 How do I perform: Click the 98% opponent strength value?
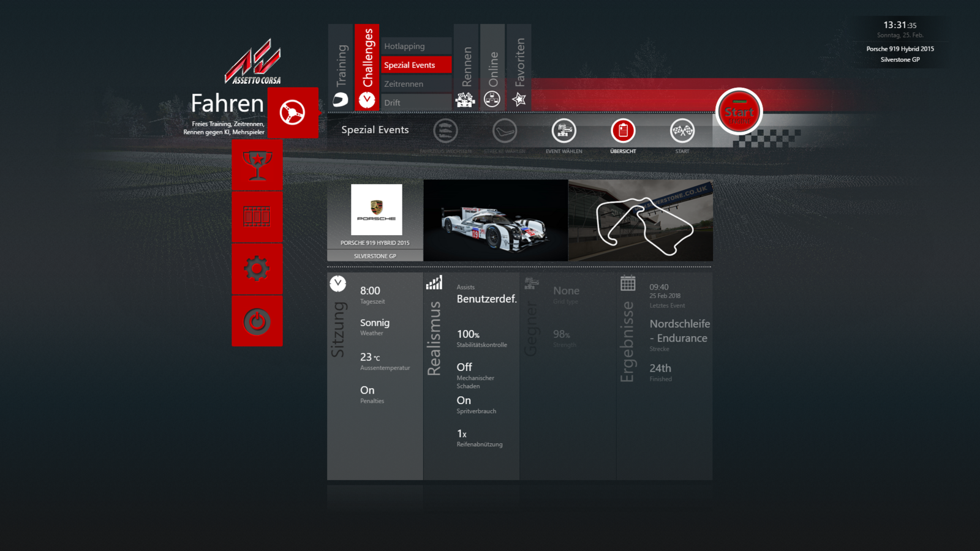point(562,334)
